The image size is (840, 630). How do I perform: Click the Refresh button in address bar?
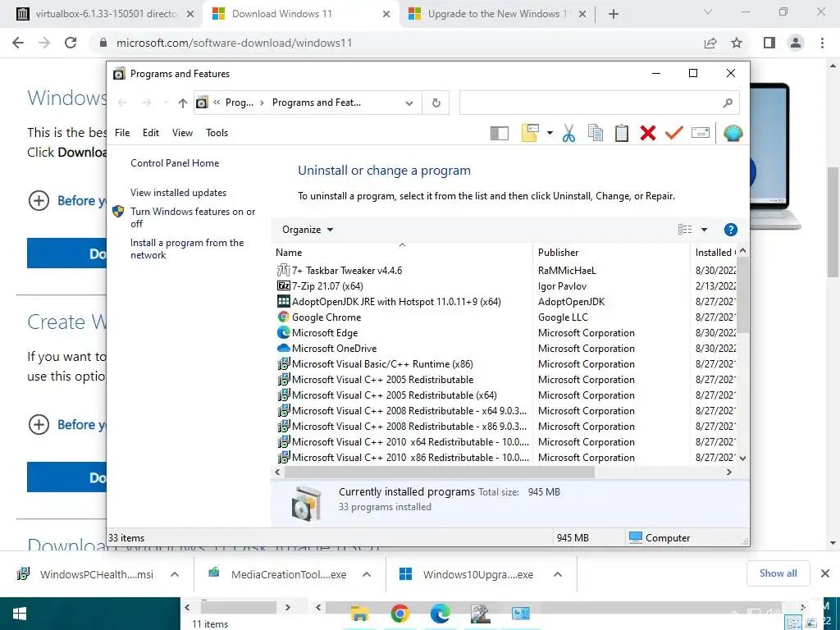click(x=436, y=103)
